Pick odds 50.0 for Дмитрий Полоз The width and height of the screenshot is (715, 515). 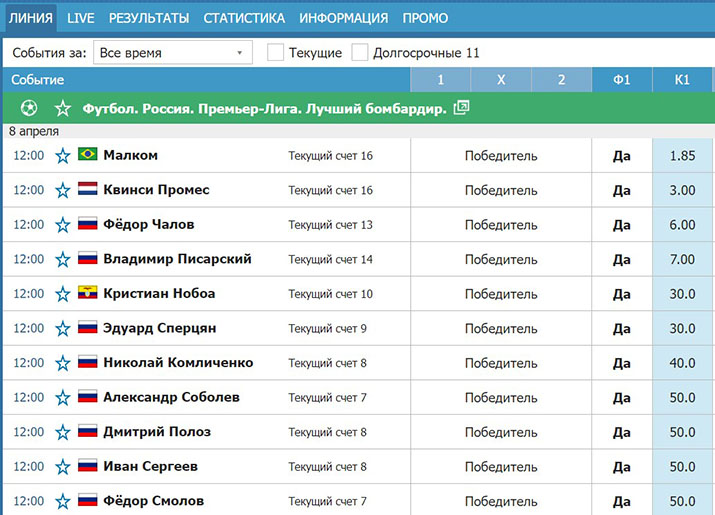tap(682, 432)
